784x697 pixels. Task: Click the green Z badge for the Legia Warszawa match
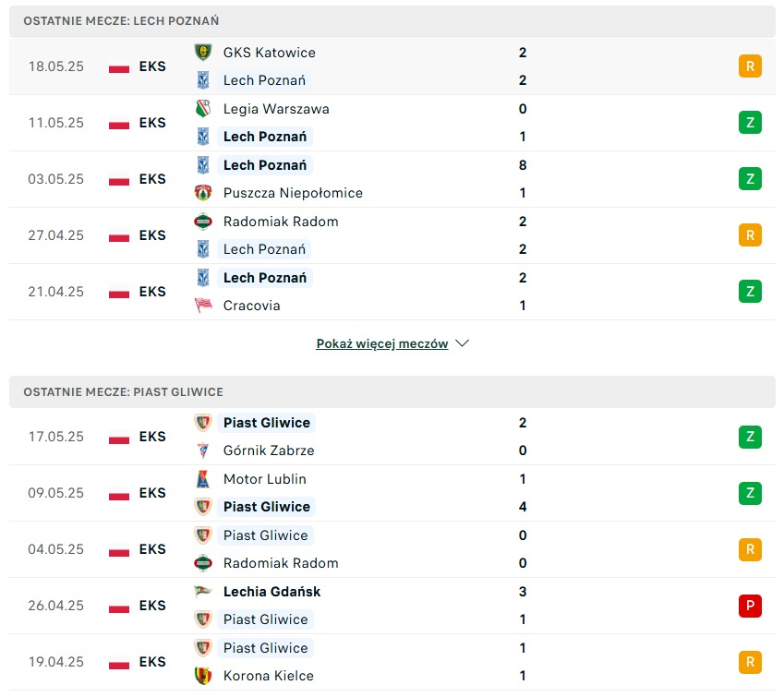tap(750, 123)
